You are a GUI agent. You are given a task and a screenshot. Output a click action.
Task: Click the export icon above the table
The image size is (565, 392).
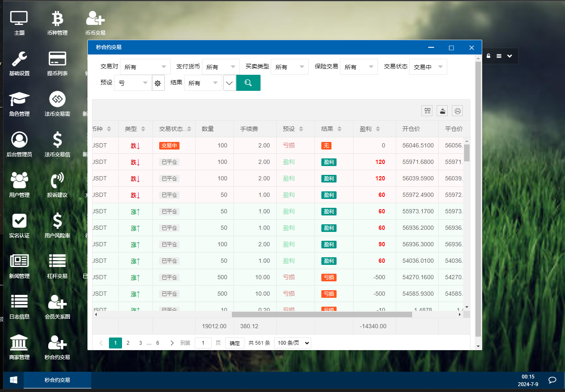click(442, 111)
